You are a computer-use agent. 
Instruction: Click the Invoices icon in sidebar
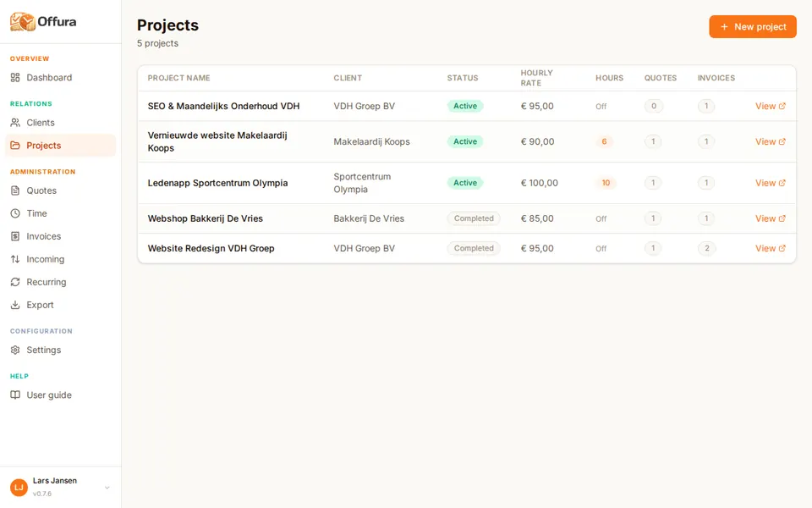(15, 236)
